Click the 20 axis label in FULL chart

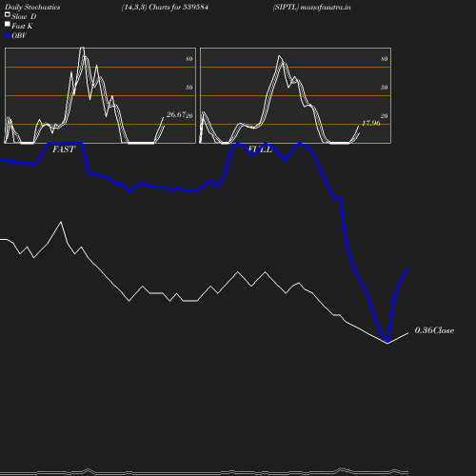(385, 116)
